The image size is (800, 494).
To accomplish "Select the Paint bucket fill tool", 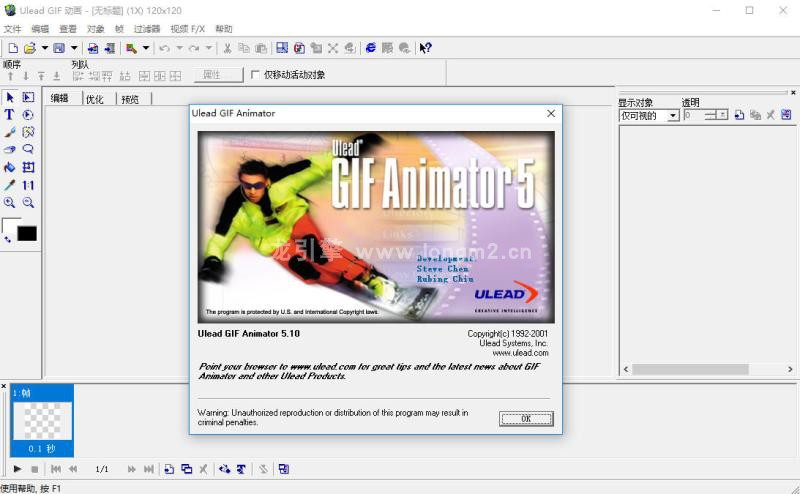I will click(x=10, y=167).
